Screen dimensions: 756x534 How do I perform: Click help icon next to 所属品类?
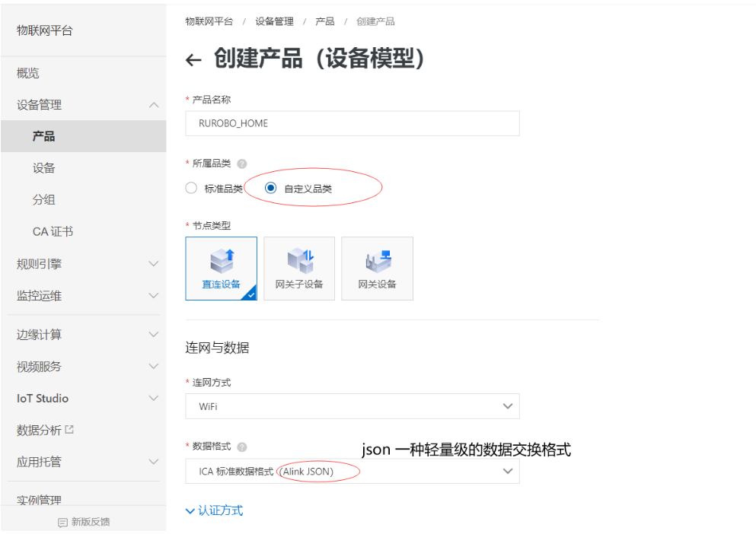(x=242, y=164)
